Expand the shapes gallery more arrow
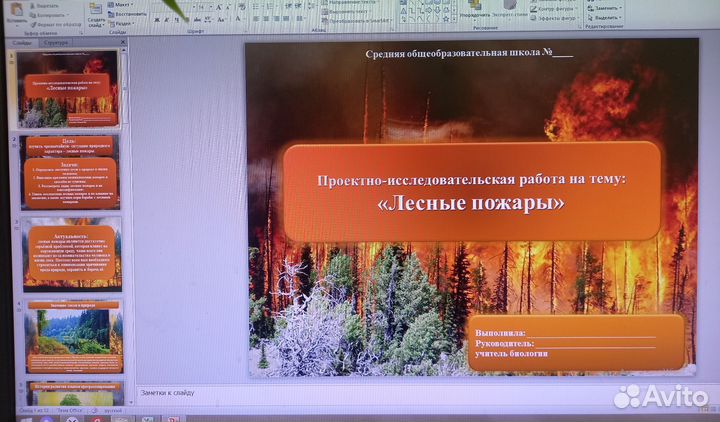Viewport: 720px width, 422px height. pos(454,19)
